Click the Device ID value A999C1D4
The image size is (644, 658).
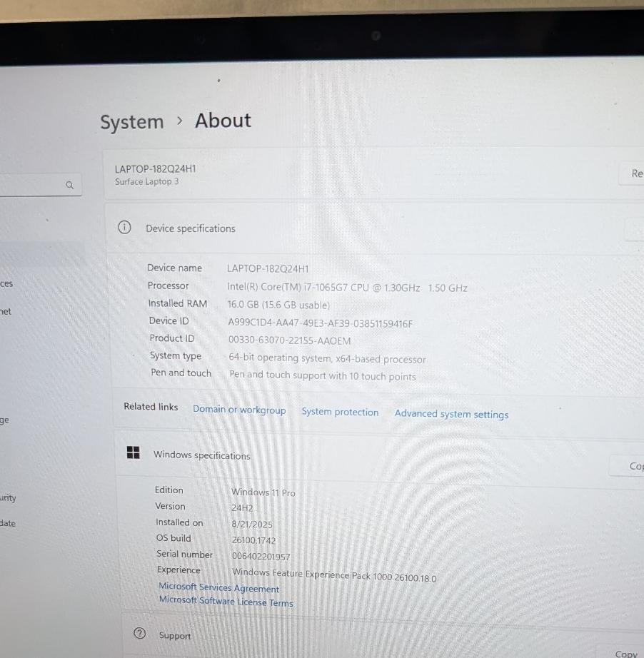tap(321, 323)
